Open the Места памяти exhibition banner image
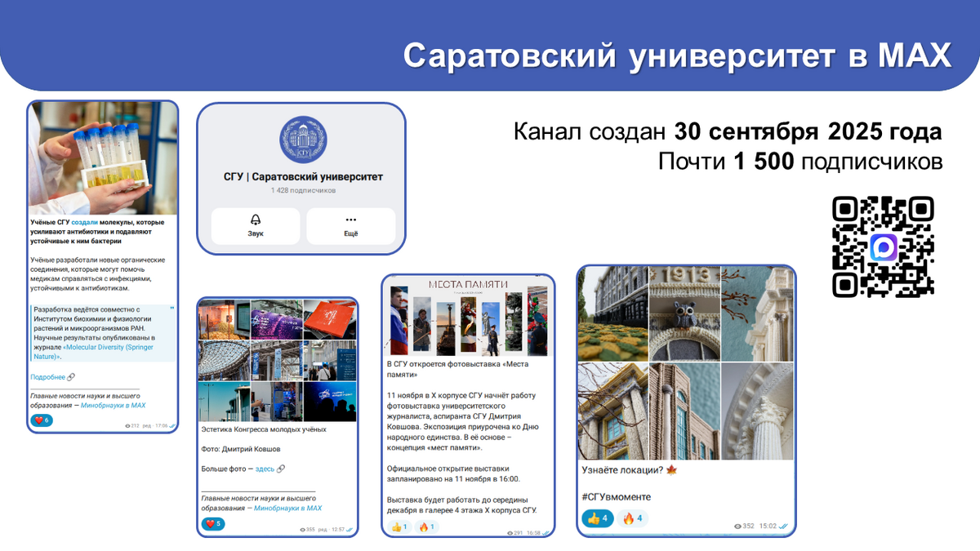The width and height of the screenshot is (980, 551). (469, 317)
